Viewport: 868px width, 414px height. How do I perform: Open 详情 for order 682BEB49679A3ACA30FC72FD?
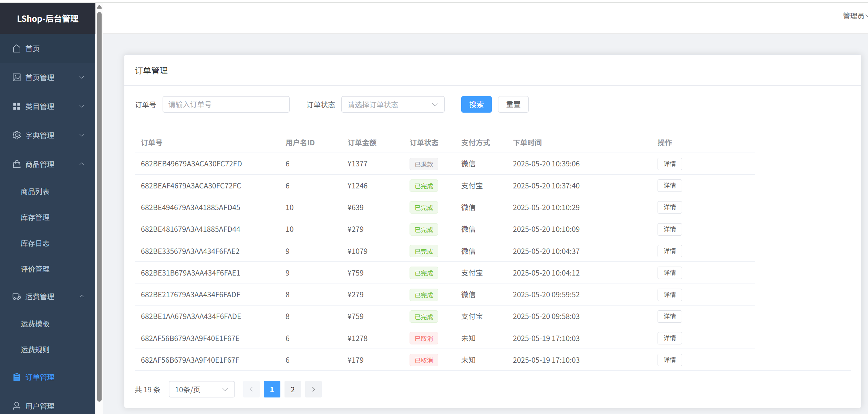click(669, 164)
